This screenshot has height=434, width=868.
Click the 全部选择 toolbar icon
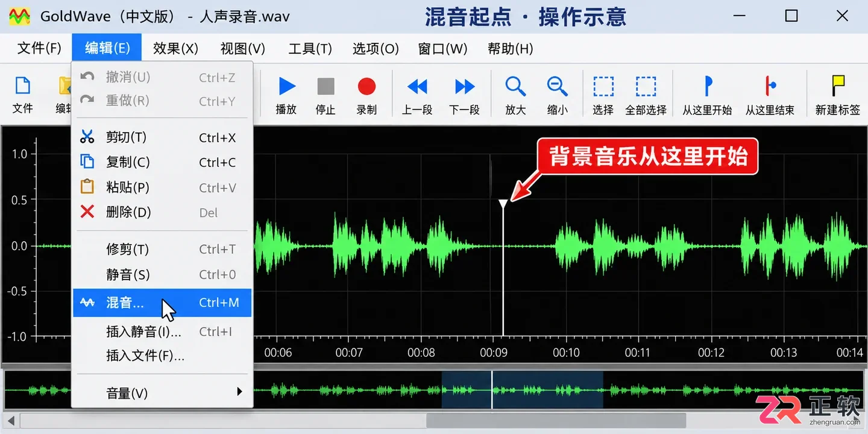click(x=646, y=87)
